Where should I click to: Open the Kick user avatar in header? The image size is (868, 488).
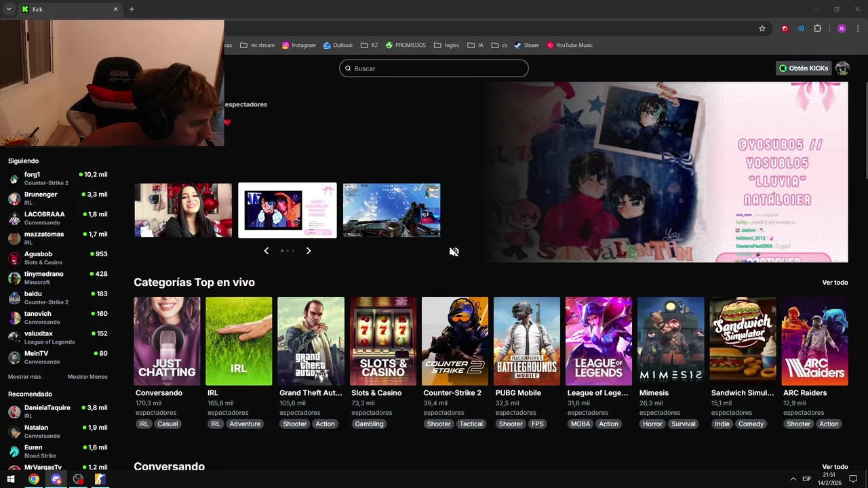click(842, 68)
